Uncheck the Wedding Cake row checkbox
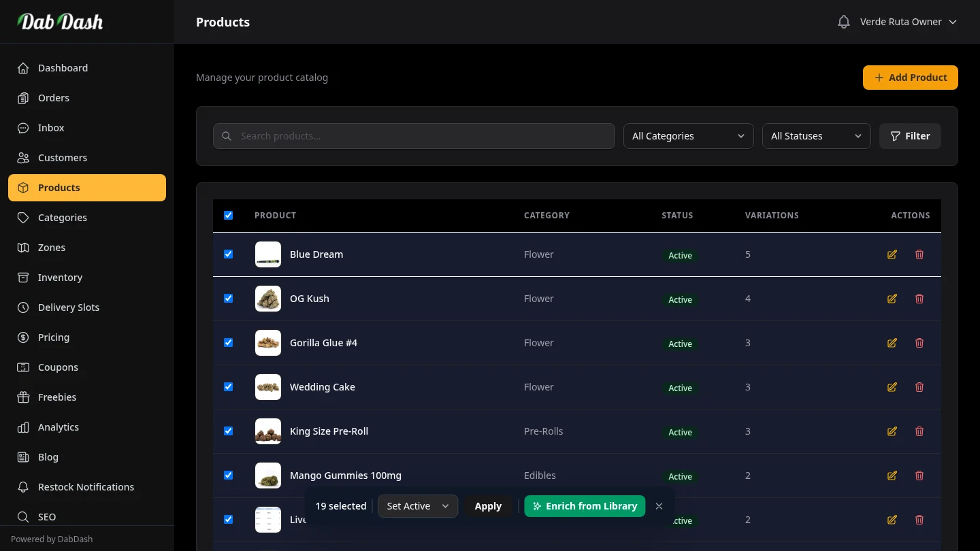 tap(228, 386)
